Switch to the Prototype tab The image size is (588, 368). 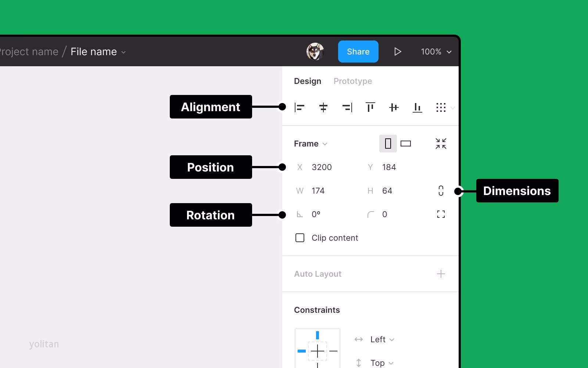352,81
